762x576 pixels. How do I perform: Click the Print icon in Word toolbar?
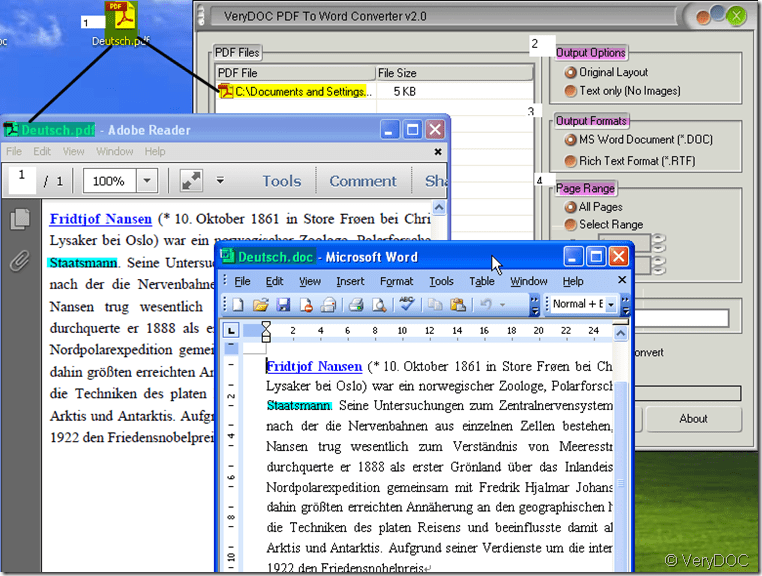tap(356, 305)
